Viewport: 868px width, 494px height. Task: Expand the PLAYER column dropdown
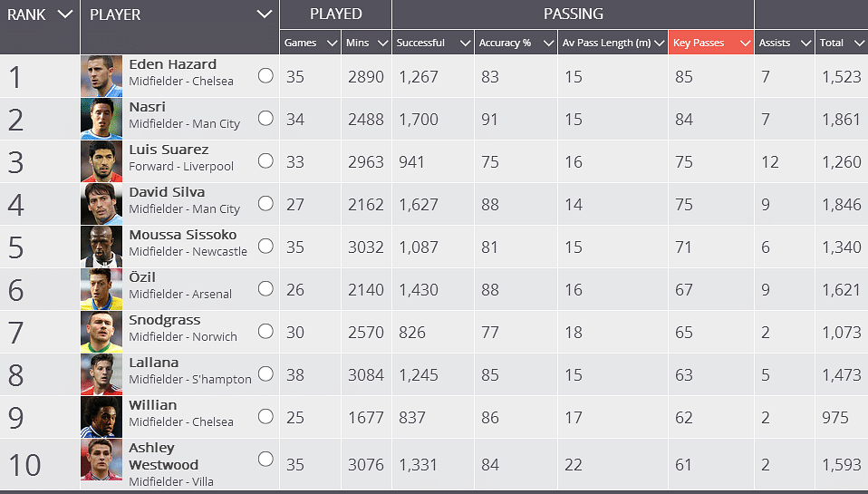coord(264,15)
